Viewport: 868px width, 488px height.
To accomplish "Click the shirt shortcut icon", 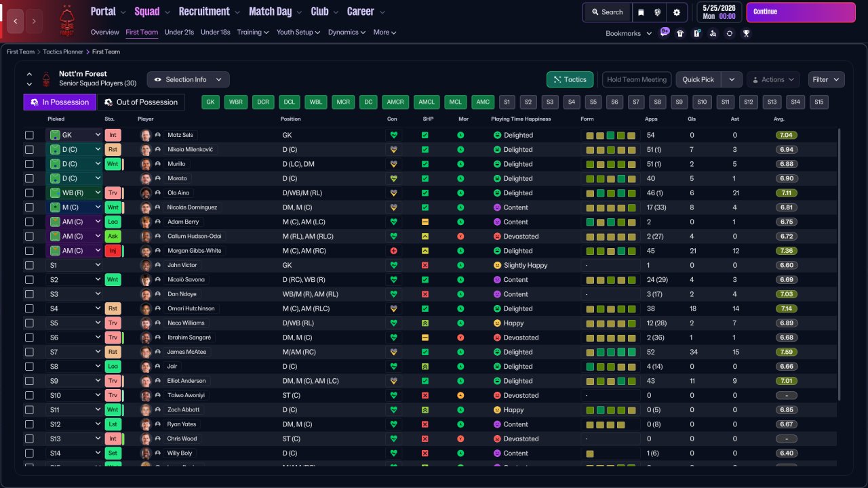I will click(680, 33).
